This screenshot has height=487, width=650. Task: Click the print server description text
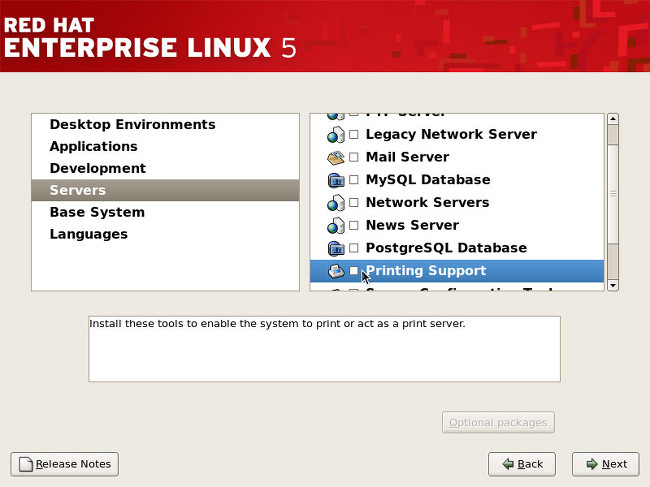pos(277,324)
